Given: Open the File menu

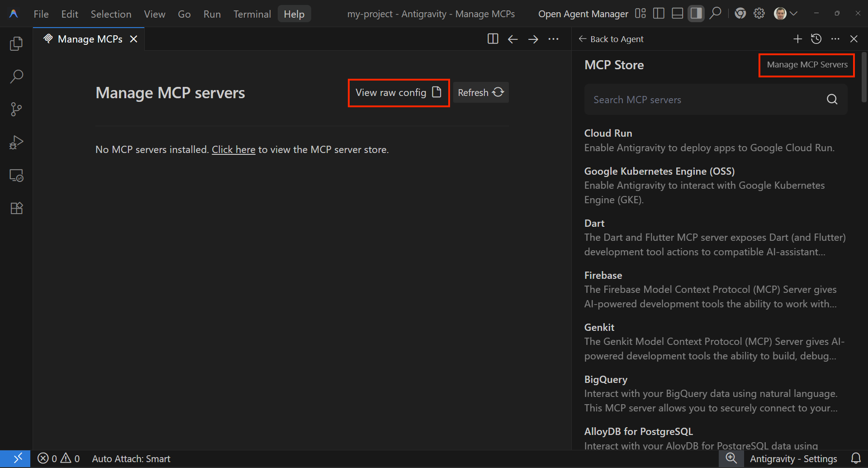Looking at the screenshot, I should point(41,14).
